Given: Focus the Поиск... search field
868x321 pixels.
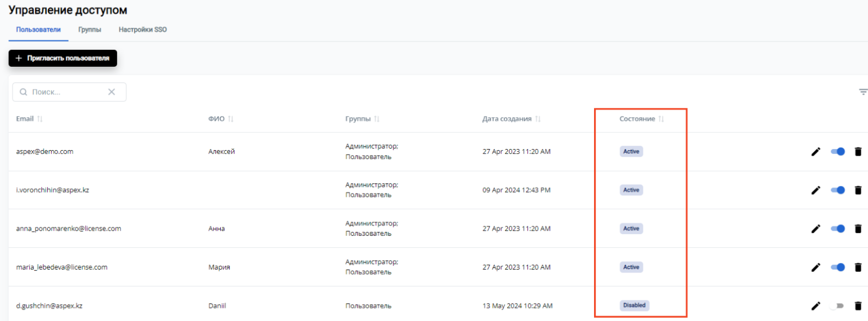Looking at the screenshot, I should click(x=69, y=92).
